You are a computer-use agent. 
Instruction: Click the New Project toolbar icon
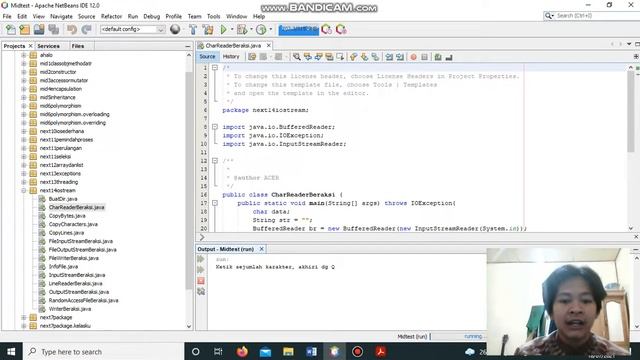coord(24,29)
